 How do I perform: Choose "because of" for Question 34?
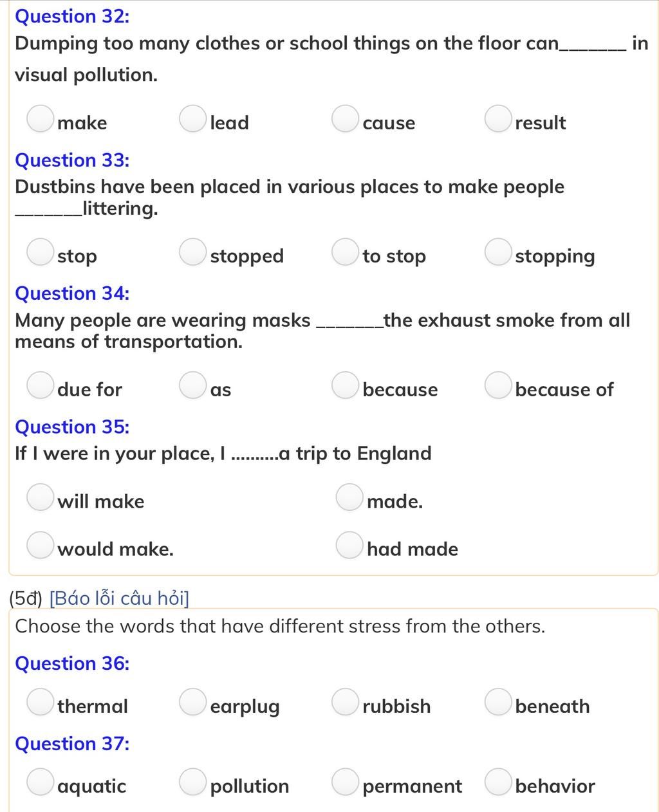[497, 385]
